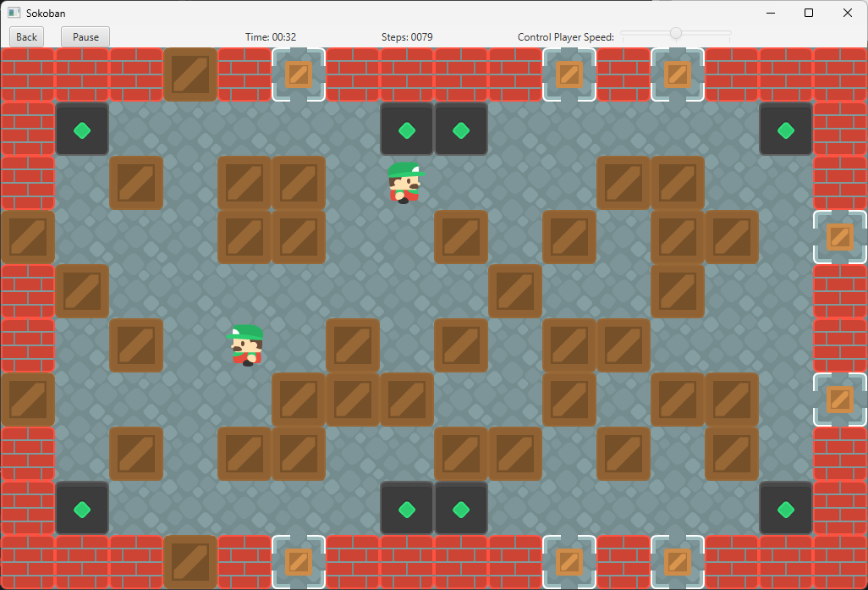868x590 pixels.
Task: Maximize the Sokoban window
Action: pos(809,13)
